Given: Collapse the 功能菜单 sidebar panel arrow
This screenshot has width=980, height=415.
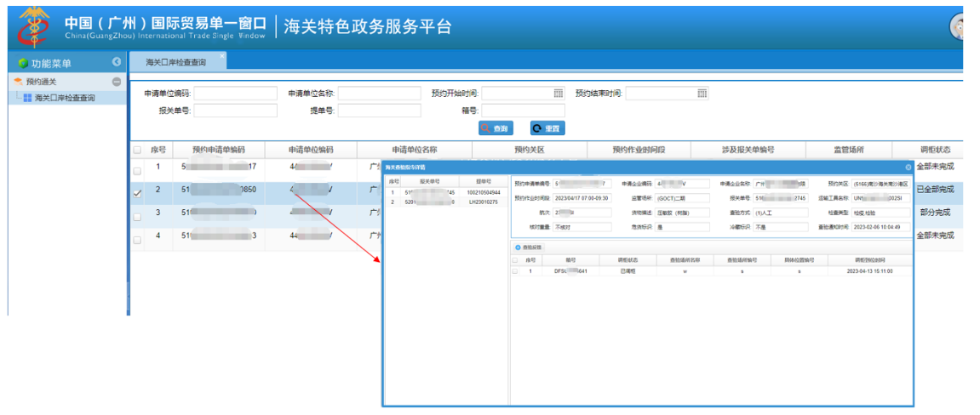Looking at the screenshot, I should pos(116,62).
